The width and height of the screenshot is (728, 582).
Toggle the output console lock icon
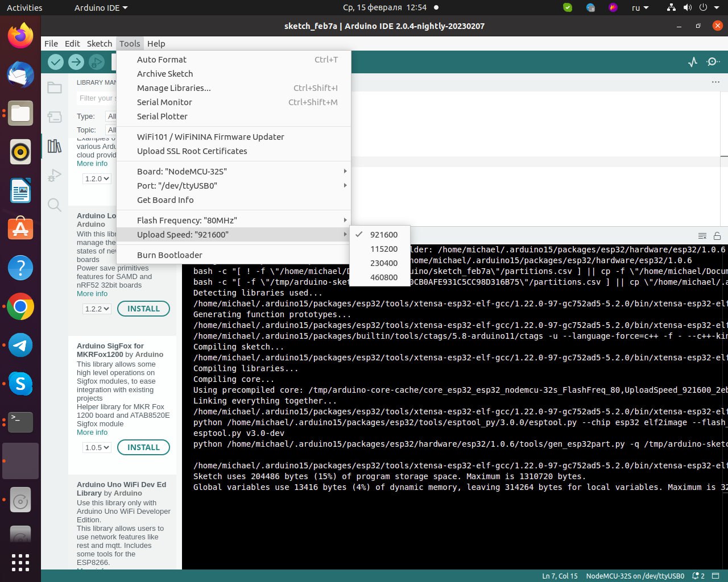[x=717, y=236]
